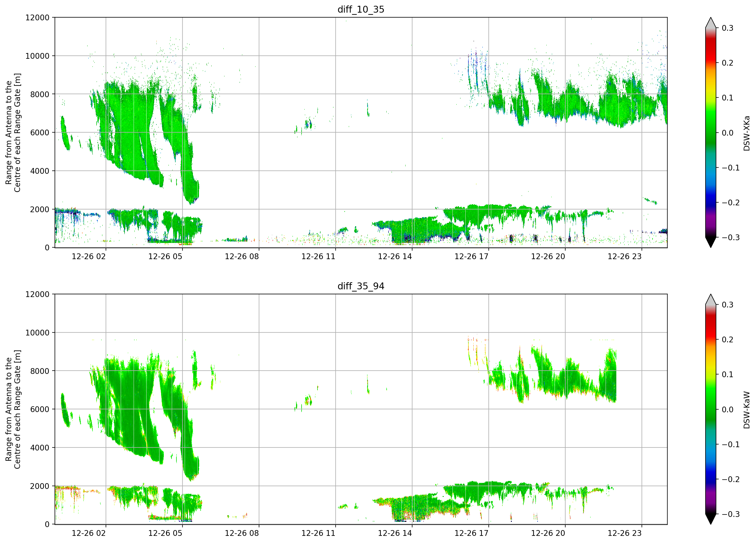The image size is (756, 543).
Task: Click the y-axis range label of diff_35_94 plot
Action: click(x=13, y=409)
